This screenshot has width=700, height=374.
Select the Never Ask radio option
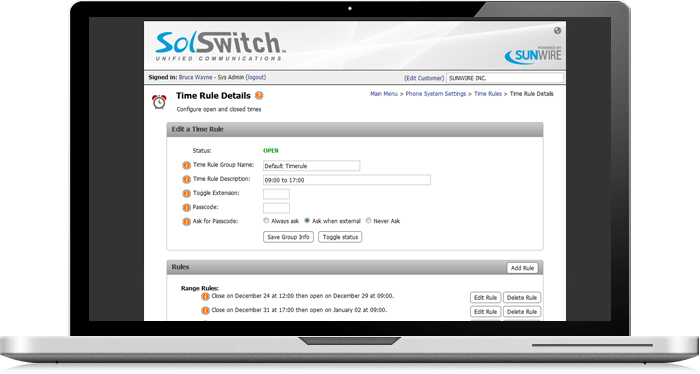pyautogui.click(x=369, y=220)
